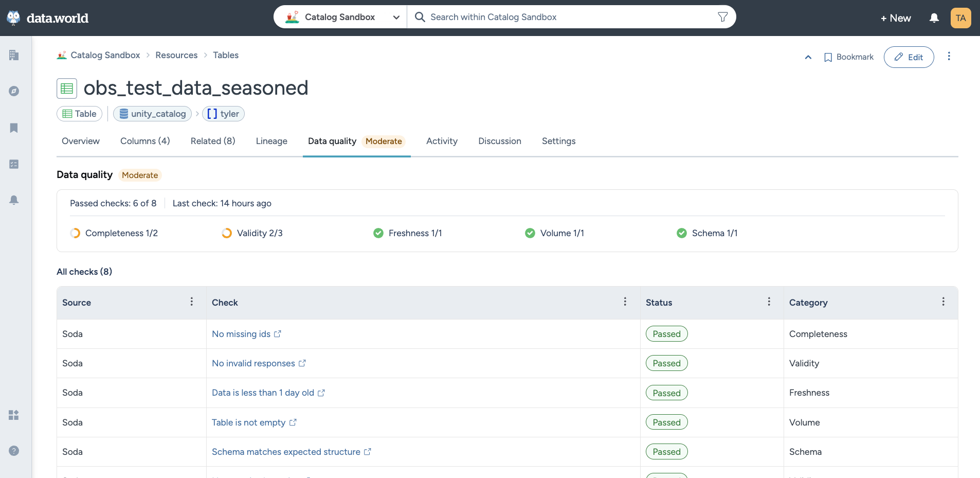Switch to the Lineage tab

click(x=271, y=141)
